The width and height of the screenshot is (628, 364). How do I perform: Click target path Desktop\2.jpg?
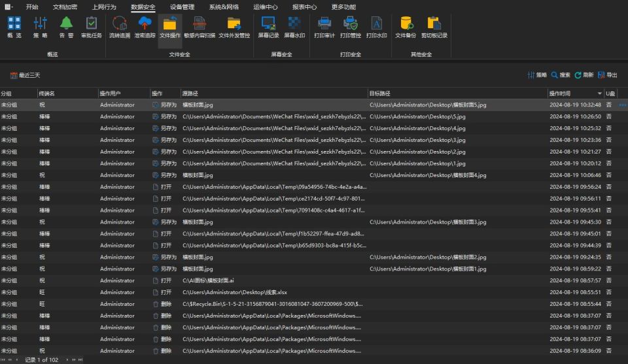417,152
